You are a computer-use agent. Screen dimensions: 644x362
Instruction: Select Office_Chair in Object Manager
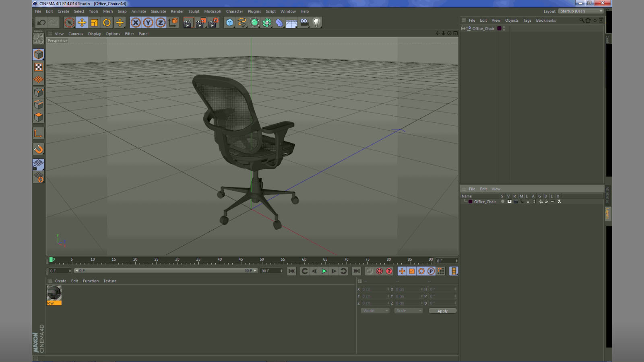[483, 29]
